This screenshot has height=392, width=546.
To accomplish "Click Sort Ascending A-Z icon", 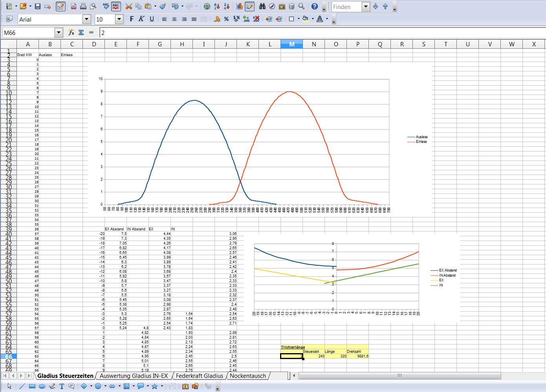I will tap(217, 6).
